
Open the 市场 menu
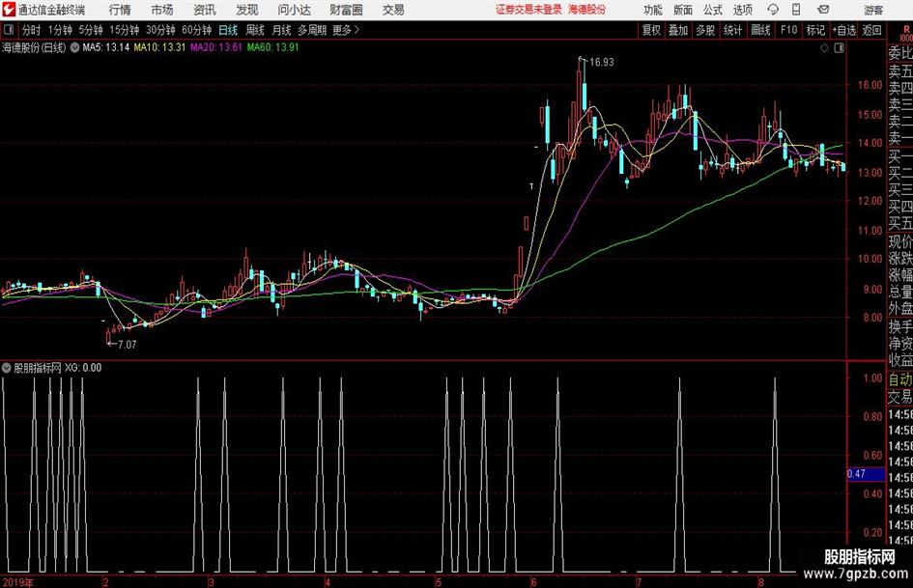[x=162, y=10]
